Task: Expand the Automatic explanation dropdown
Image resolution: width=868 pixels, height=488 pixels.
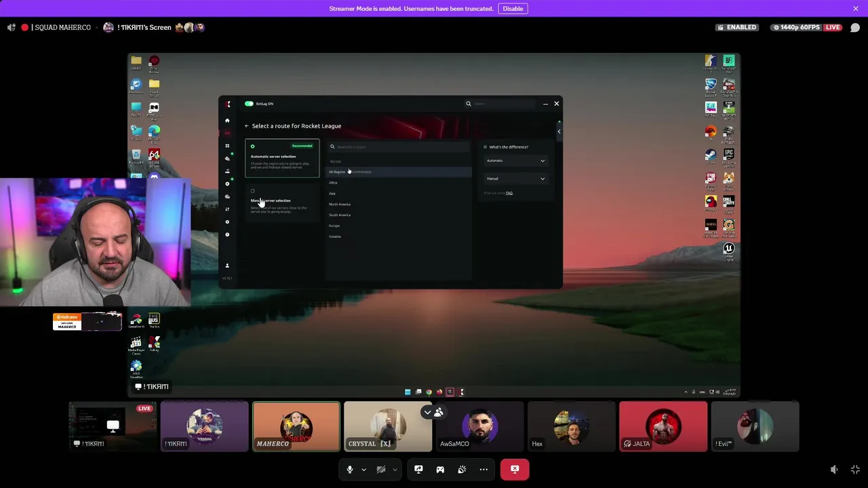Action: (515, 161)
